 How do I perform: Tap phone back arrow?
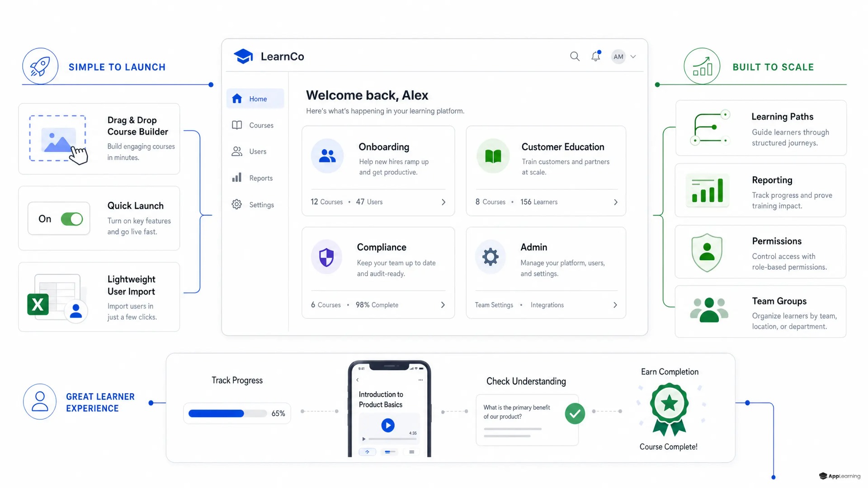(x=358, y=380)
